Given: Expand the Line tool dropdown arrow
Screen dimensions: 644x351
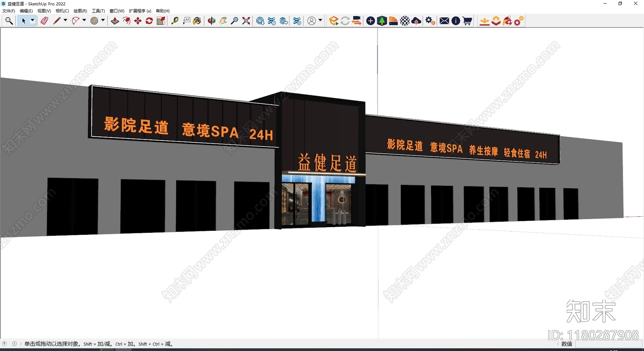Looking at the screenshot, I should [x=65, y=21].
